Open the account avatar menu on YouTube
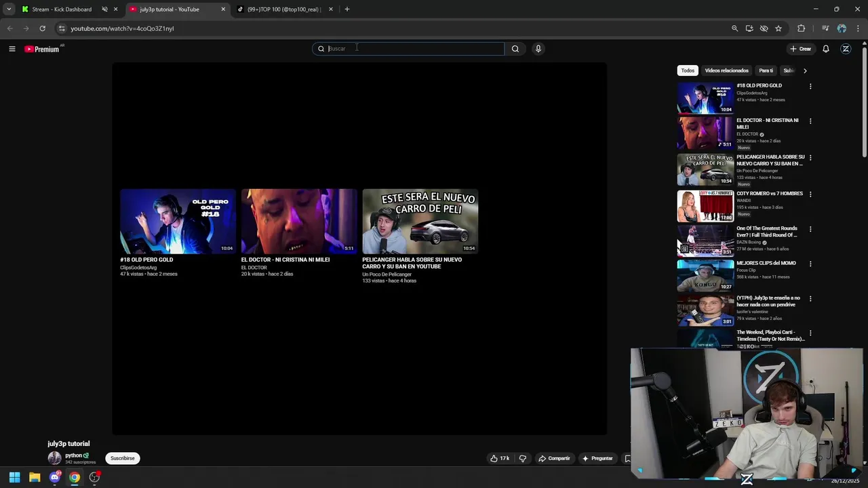Image resolution: width=868 pixels, height=488 pixels. pos(846,49)
